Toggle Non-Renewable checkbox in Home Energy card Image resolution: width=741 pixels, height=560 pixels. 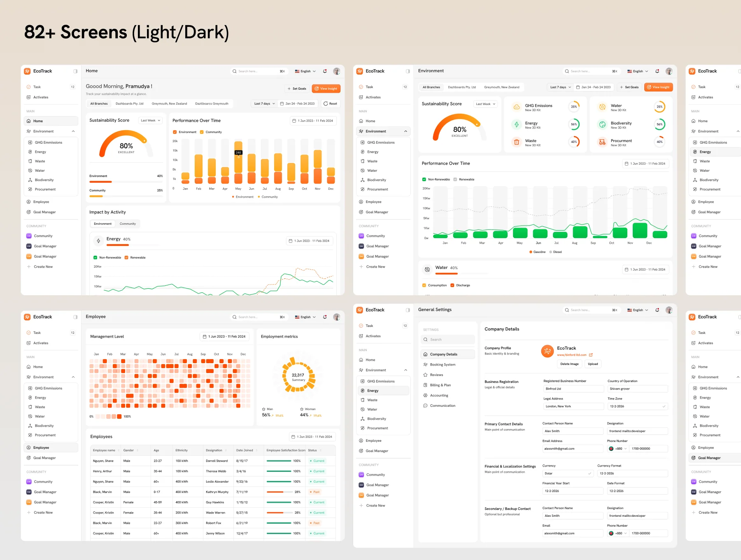pos(96,258)
